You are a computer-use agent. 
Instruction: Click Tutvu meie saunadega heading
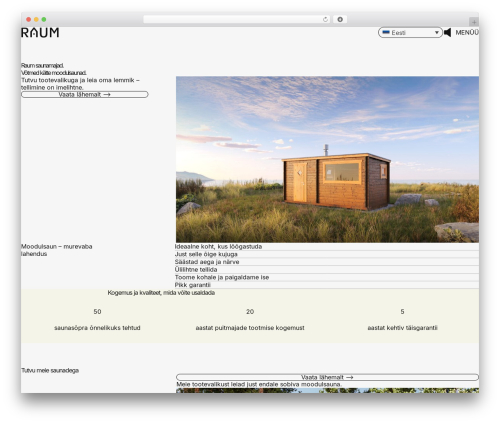[x=50, y=370]
